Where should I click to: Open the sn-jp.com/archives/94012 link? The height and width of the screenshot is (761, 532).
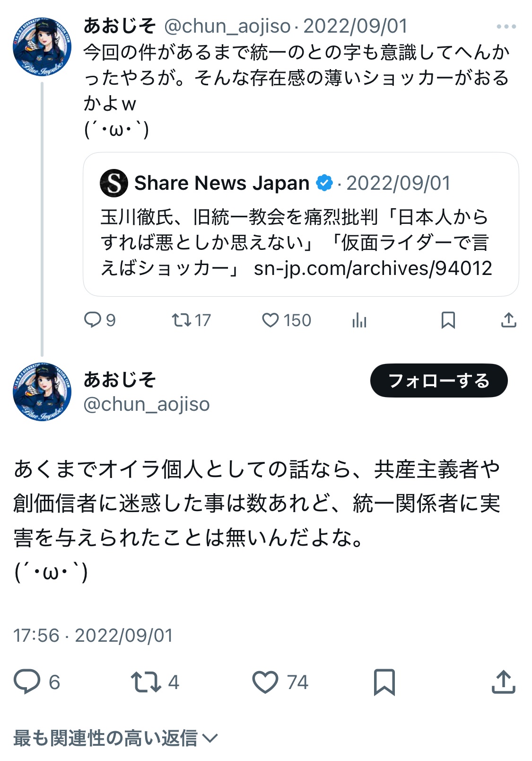[x=373, y=268]
